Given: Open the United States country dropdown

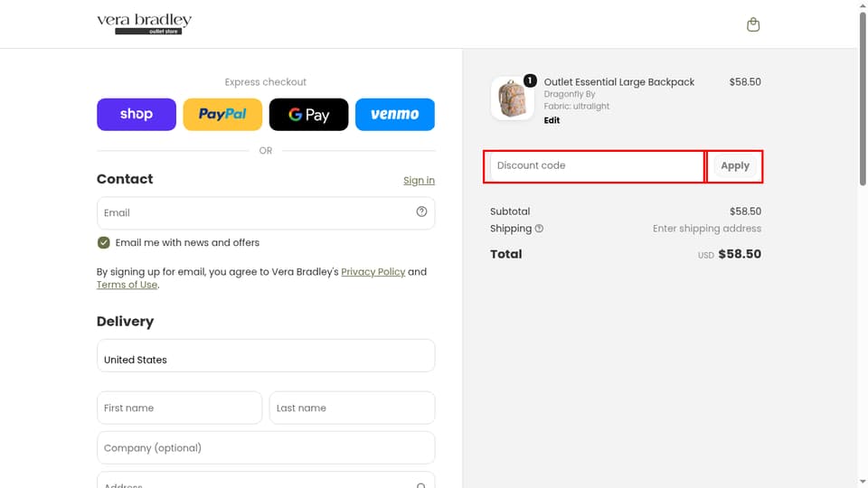Looking at the screenshot, I should pos(266,355).
